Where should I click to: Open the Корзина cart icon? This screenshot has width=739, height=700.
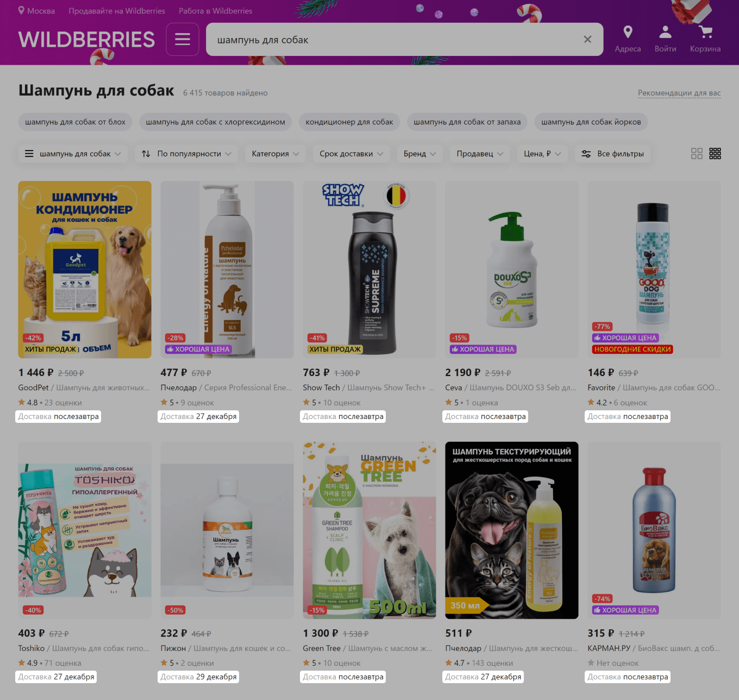pos(705,32)
